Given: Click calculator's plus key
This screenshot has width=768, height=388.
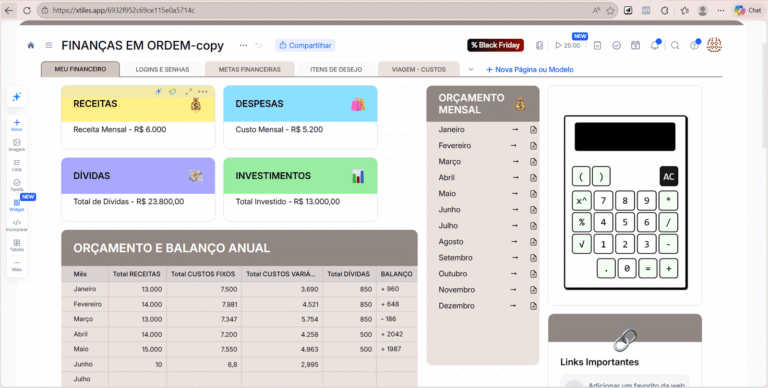Looking at the screenshot, I should tap(669, 268).
